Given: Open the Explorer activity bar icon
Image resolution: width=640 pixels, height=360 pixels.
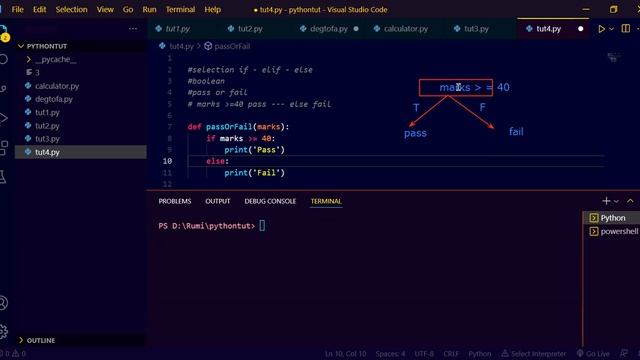Looking at the screenshot, I should pyautogui.click(x=3, y=33).
